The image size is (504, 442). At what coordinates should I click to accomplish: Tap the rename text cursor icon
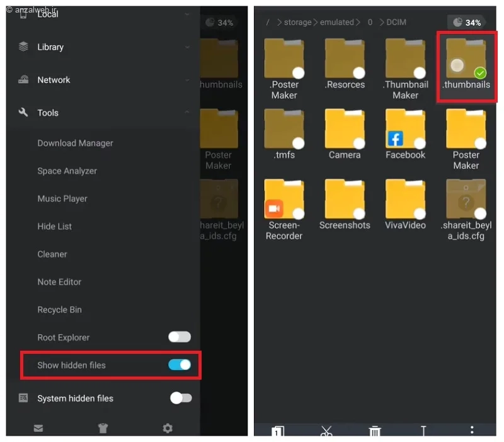point(423,431)
